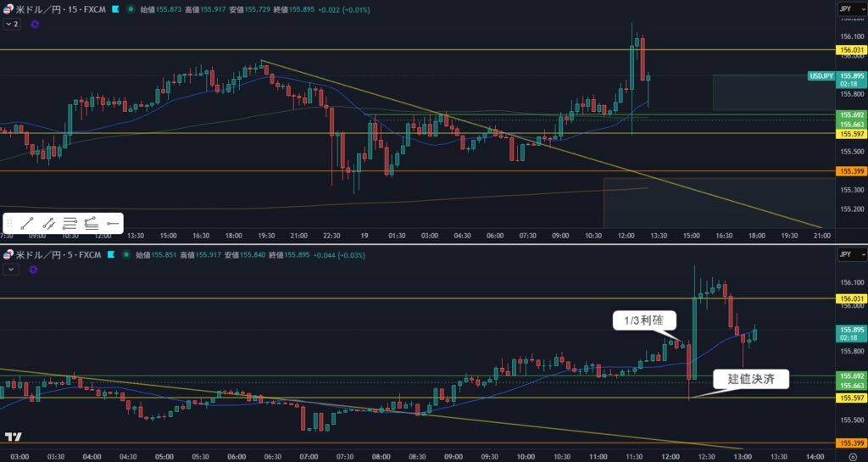Toggle green market status dot on top chart
This screenshot has width=868, height=462.
[x=130, y=9]
